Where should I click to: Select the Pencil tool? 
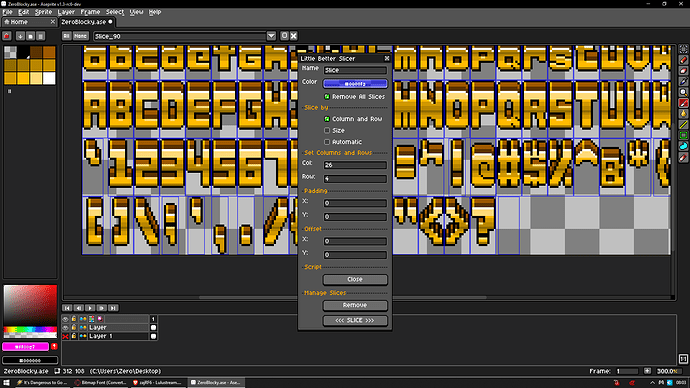click(683, 60)
